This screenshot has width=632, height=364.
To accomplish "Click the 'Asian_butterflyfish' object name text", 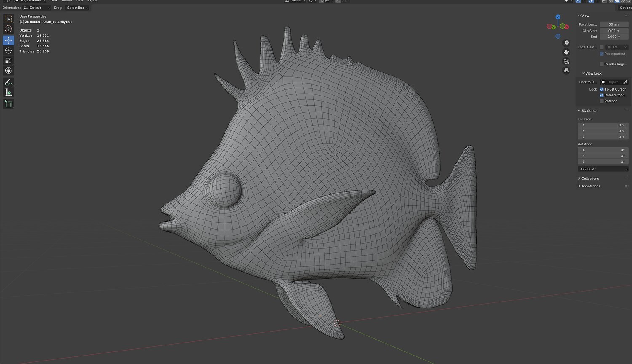I will [57, 22].
